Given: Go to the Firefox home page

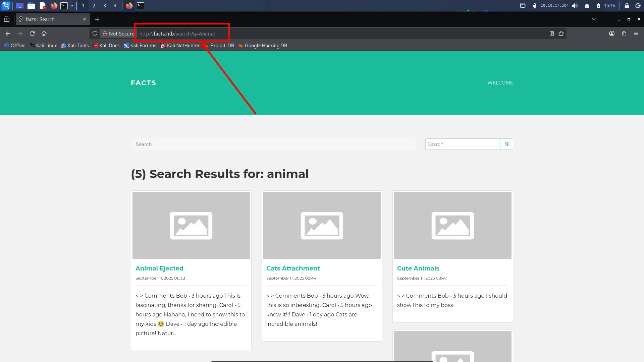Looking at the screenshot, I should (44, 34).
